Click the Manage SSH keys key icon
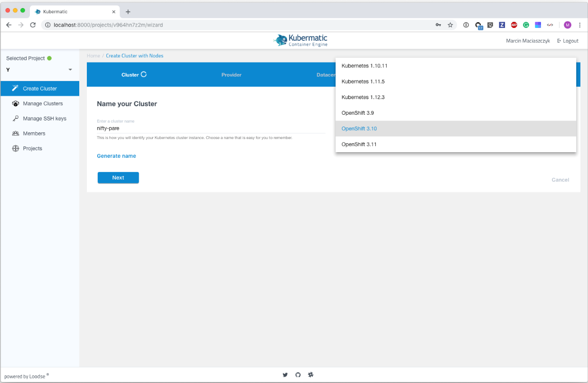588x383 pixels. 16,119
